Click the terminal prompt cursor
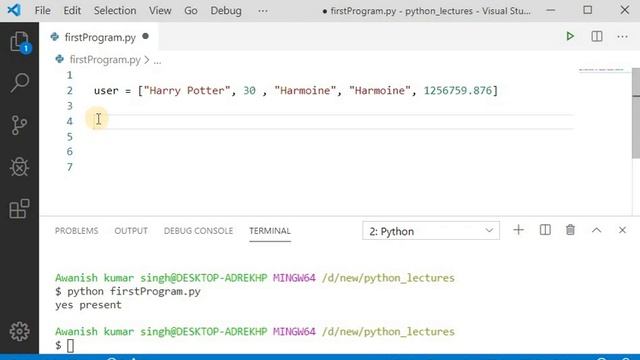This screenshot has height=360, width=640. coord(70,346)
